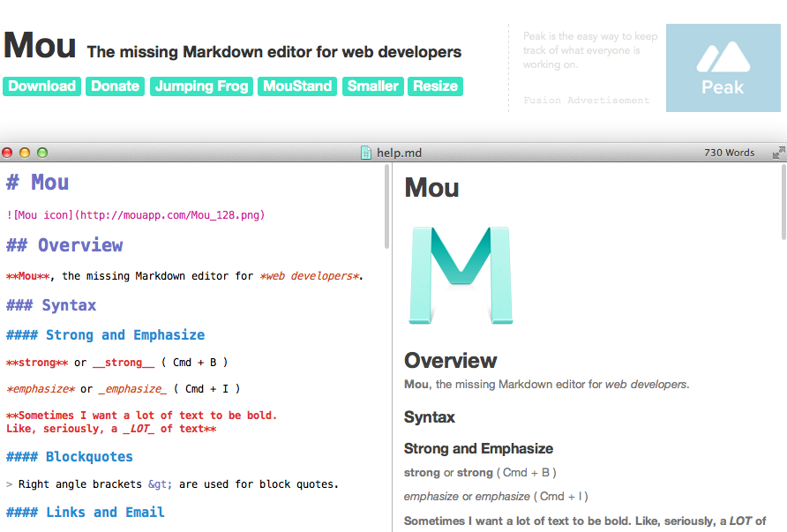
Task: Click the help.md document file icon
Action: tap(366, 153)
